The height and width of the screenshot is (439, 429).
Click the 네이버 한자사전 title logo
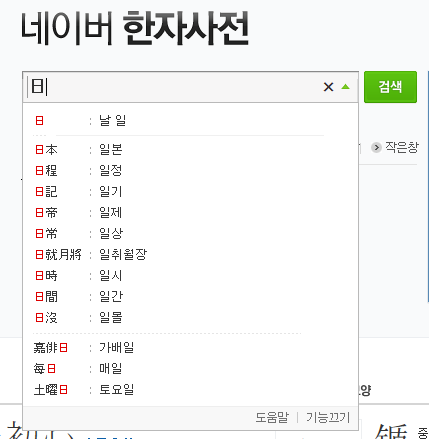tap(135, 28)
